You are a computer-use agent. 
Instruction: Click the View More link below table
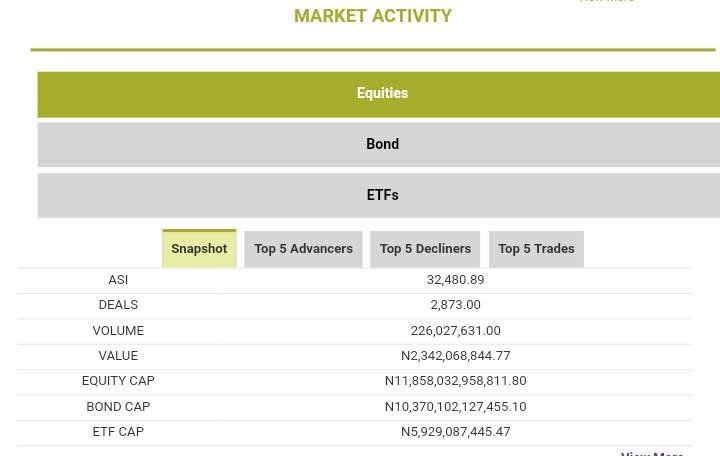(652, 453)
